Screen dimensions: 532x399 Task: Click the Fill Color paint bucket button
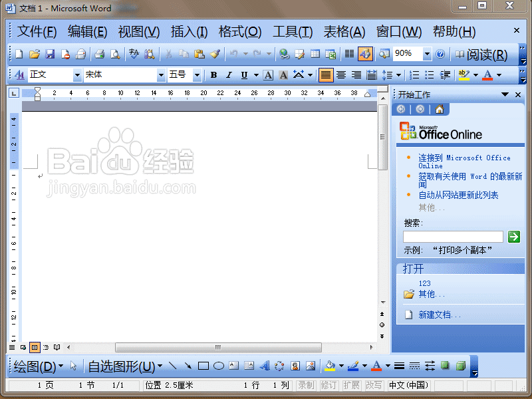(x=329, y=366)
